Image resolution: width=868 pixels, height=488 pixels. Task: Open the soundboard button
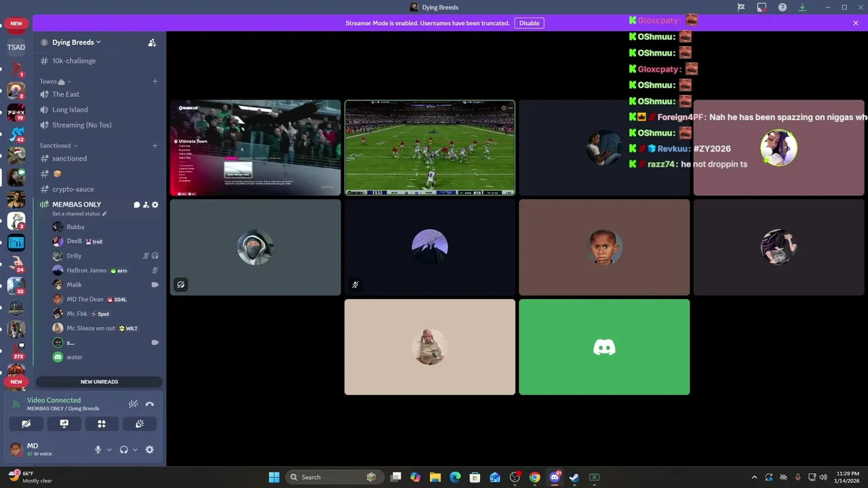140,424
